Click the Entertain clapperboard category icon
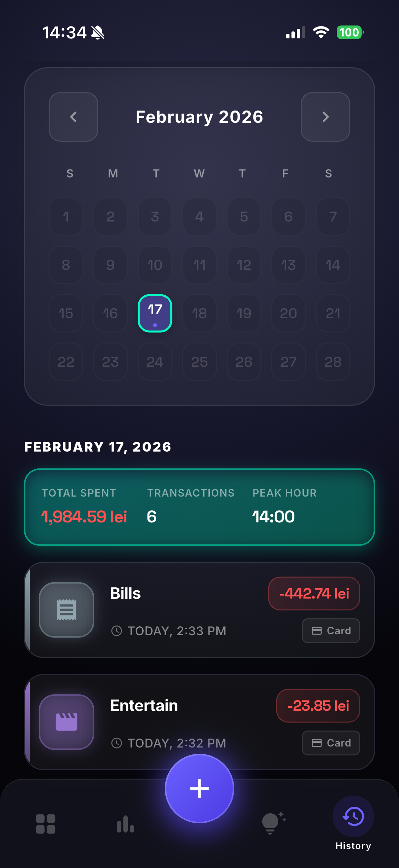 (66, 722)
